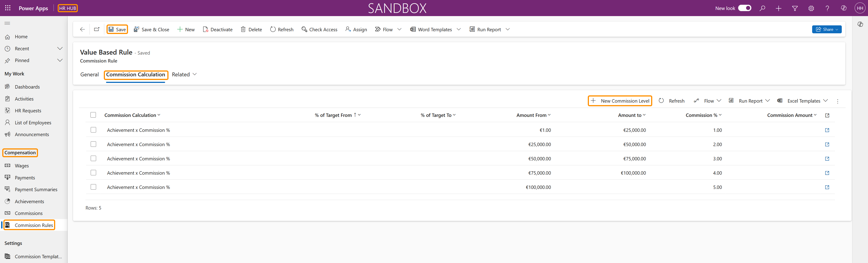Open the HH user account avatar
868x263 pixels.
[860, 8]
